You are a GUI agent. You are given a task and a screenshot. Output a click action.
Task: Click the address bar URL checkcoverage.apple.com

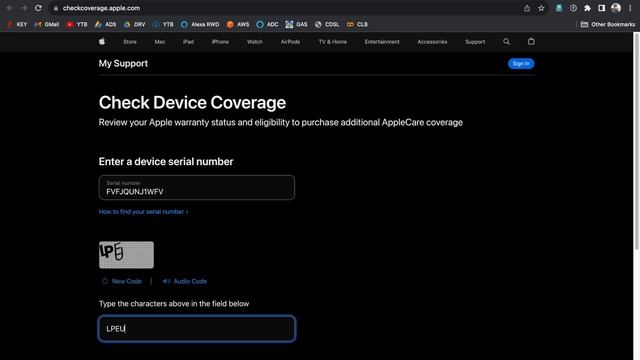(x=101, y=8)
